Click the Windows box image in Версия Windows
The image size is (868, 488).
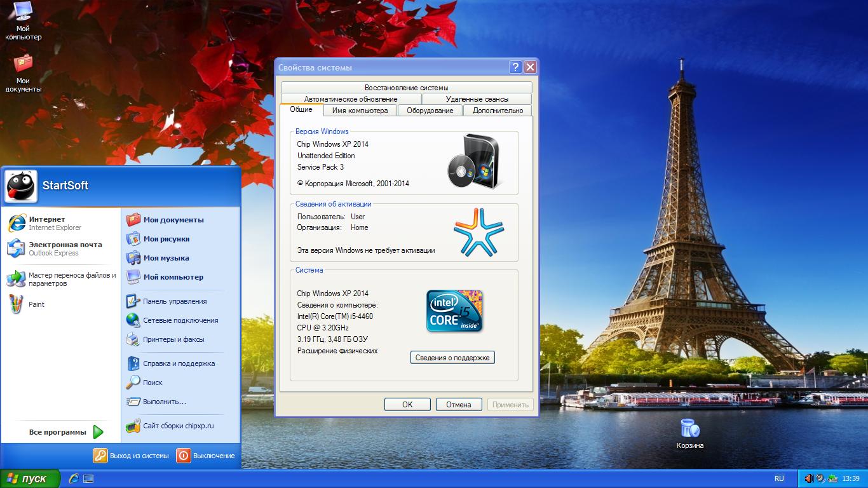click(473, 161)
